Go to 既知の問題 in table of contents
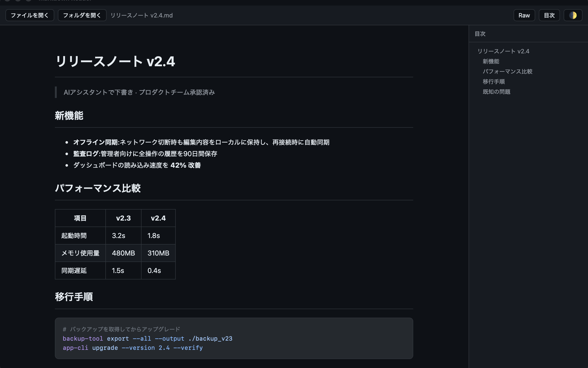 tap(496, 92)
